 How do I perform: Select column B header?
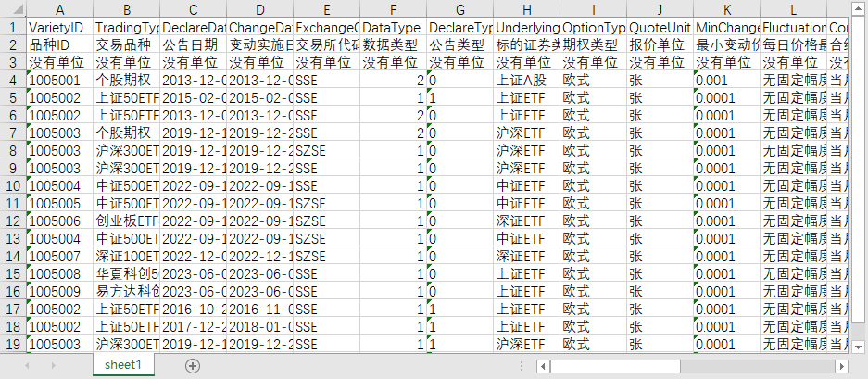point(127,9)
